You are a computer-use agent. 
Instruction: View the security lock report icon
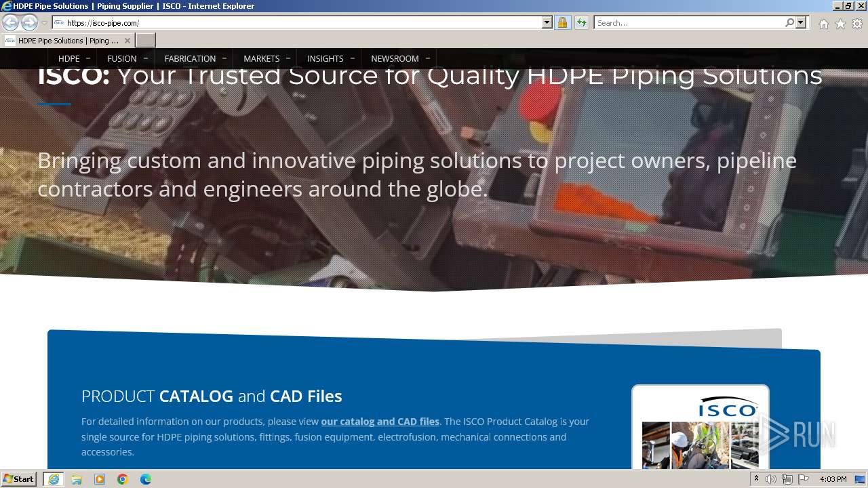562,22
